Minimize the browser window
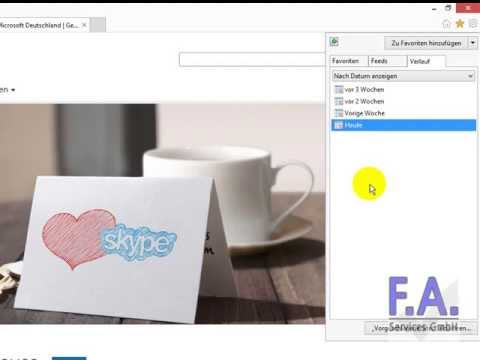 pyautogui.click(x=434, y=9)
